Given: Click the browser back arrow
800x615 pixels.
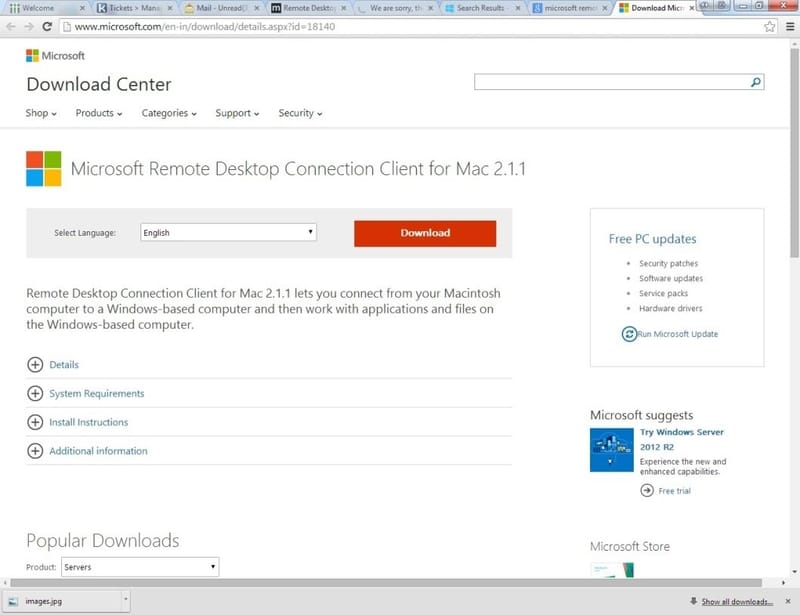Looking at the screenshot, I should tap(12, 27).
